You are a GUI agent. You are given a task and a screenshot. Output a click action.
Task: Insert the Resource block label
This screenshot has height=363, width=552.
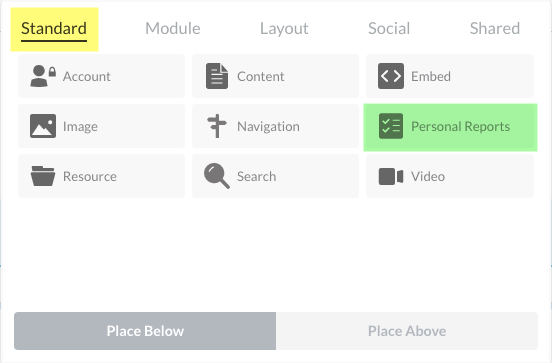(90, 176)
